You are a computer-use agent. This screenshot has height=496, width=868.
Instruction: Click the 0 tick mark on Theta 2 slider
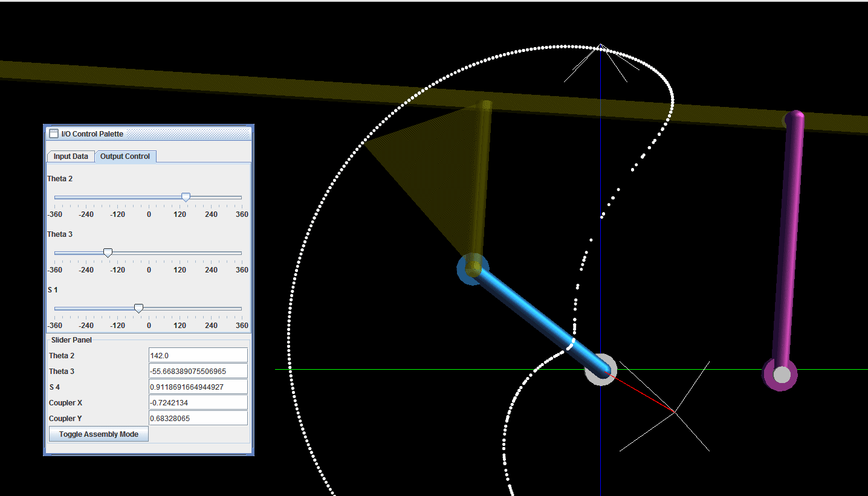pos(149,205)
